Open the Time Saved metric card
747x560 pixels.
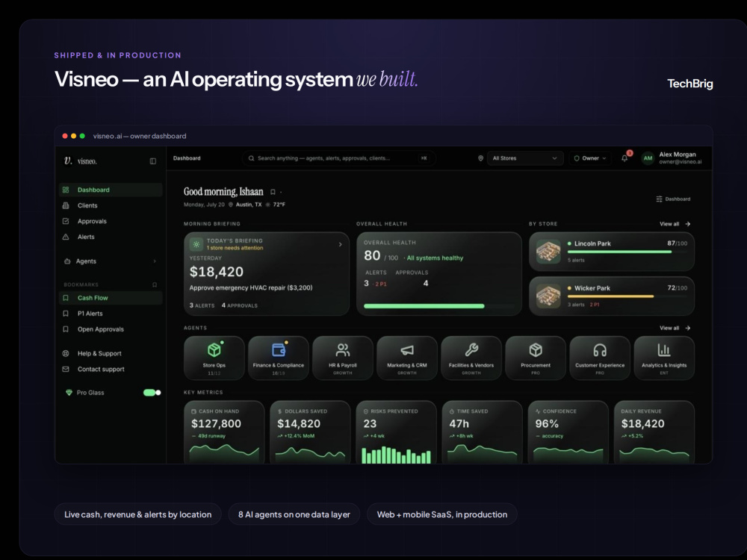pos(482,432)
